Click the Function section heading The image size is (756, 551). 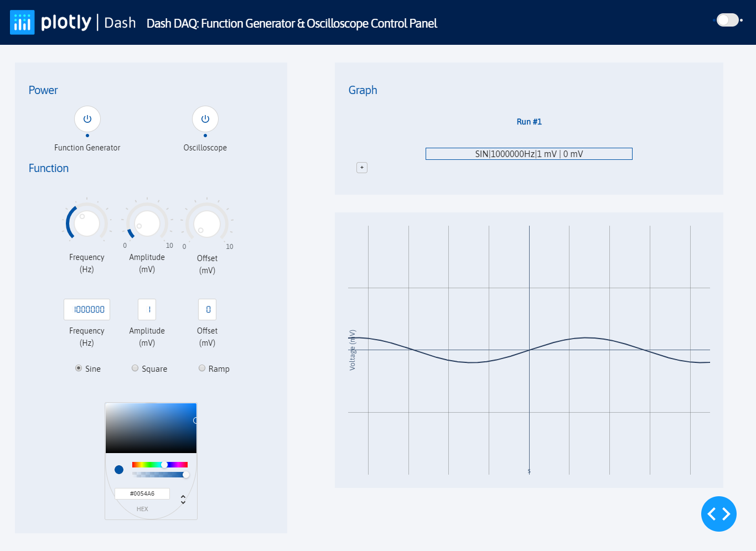tap(49, 168)
